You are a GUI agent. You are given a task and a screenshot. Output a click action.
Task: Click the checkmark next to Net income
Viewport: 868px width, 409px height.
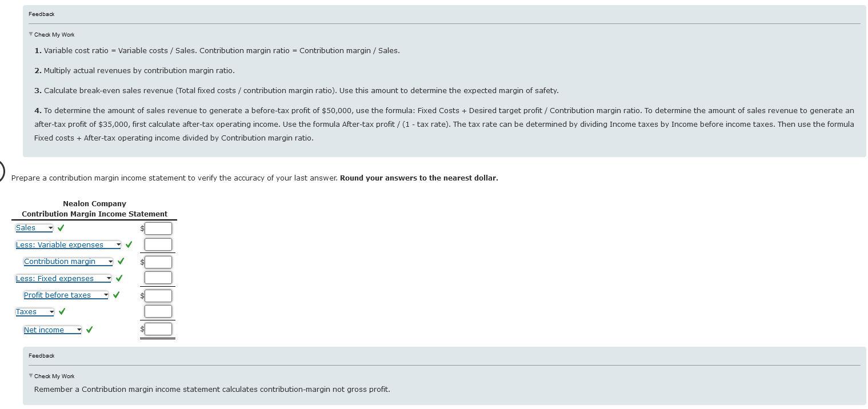point(89,330)
